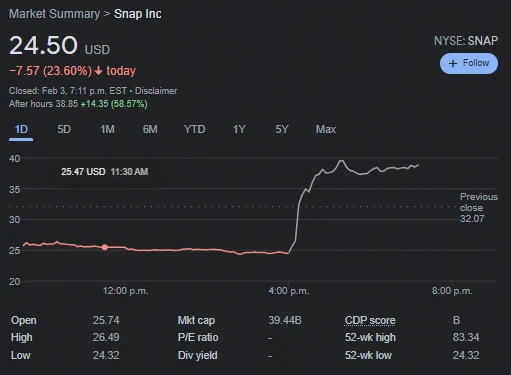This screenshot has width=511, height=375.
Task: Open the CDP score info link
Action: coord(370,320)
